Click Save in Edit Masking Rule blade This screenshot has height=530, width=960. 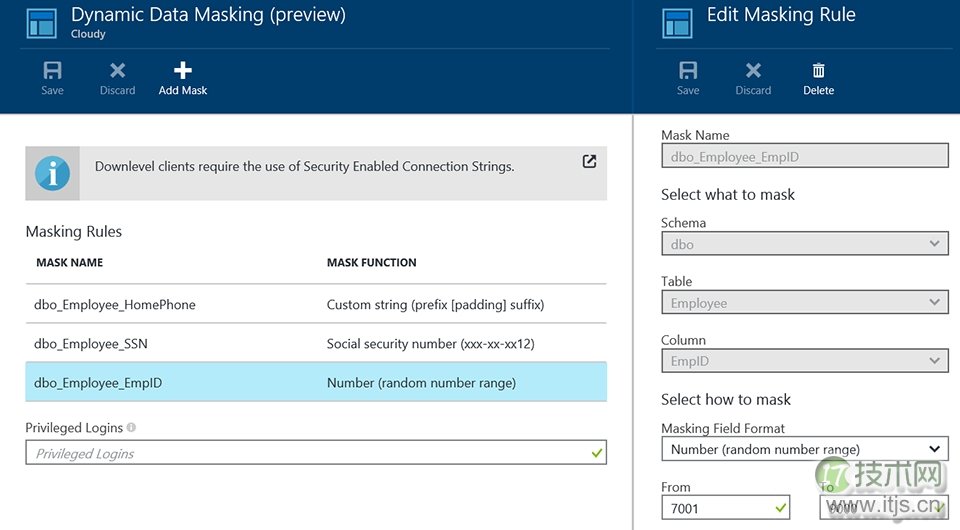[x=688, y=78]
